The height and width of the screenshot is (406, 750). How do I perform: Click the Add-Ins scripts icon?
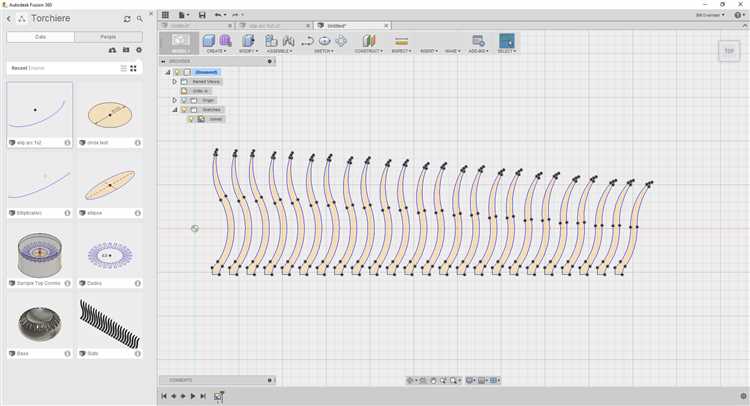(478, 41)
